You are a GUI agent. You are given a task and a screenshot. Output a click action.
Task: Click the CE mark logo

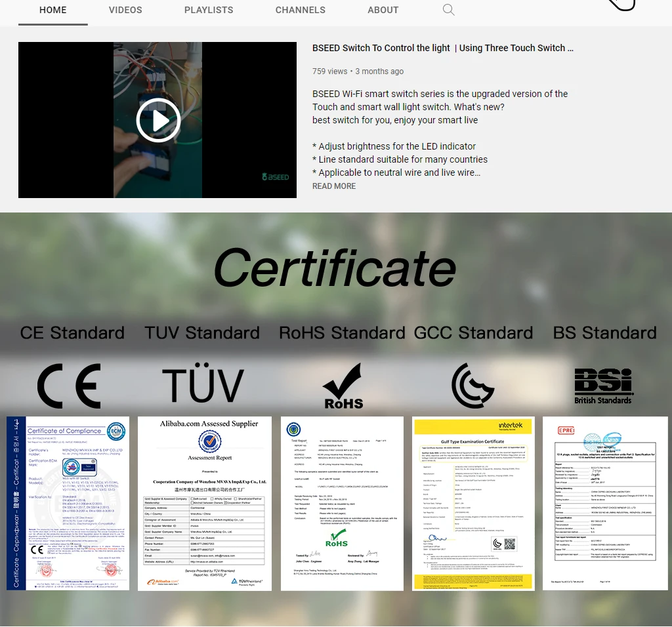click(69, 386)
